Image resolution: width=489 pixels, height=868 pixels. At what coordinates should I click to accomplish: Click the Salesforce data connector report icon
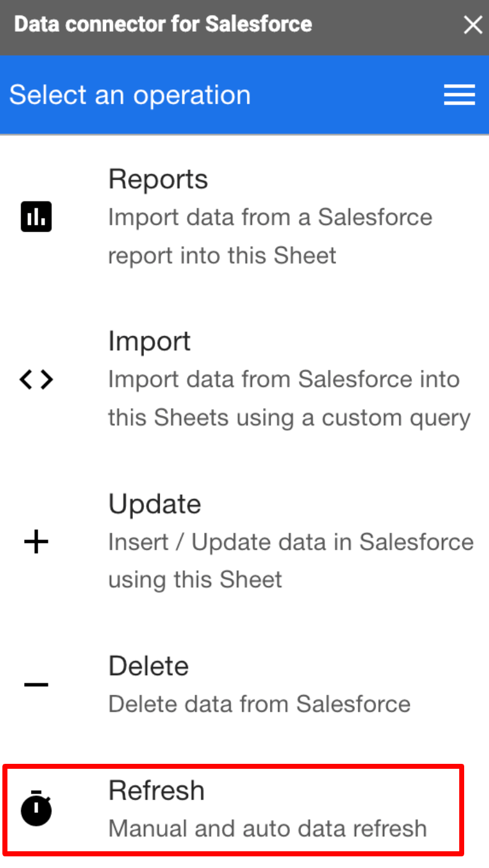pos(36,218)
